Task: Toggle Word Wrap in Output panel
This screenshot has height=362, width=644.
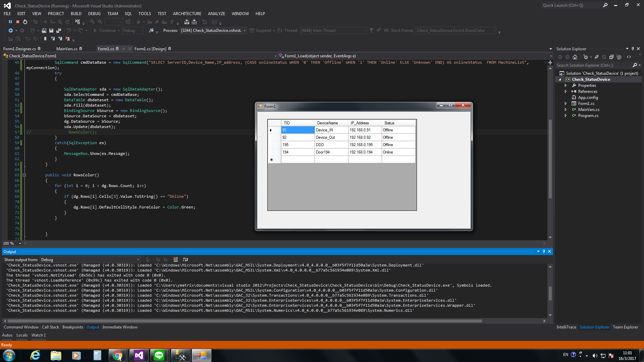Action: (x=185, y=259)
